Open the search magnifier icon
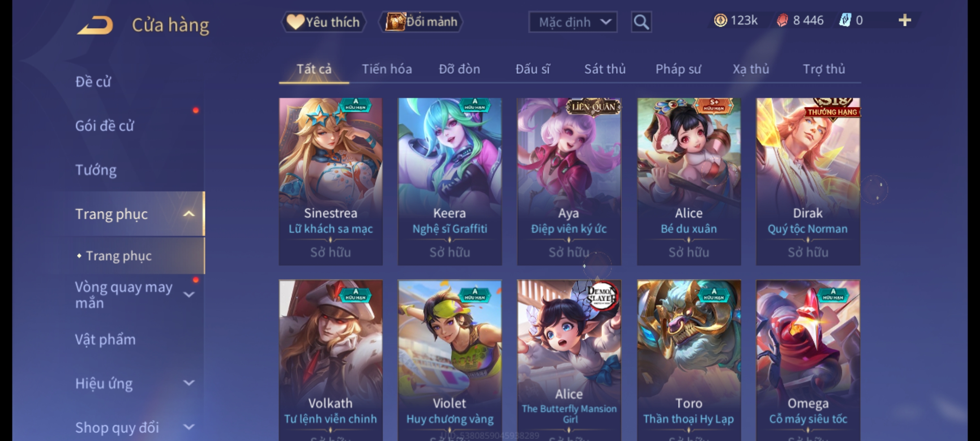This screenshot has width=980, height=441. [x=641, y=22]
